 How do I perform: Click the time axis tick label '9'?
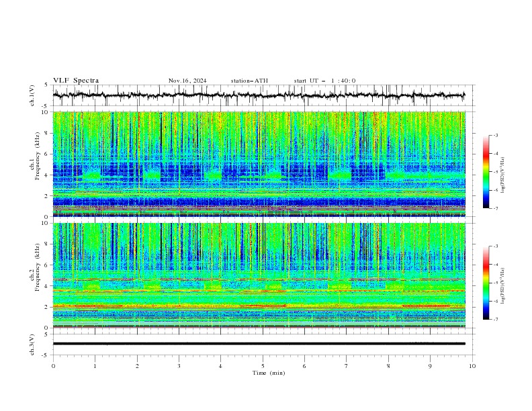click(x=430, y=366)
